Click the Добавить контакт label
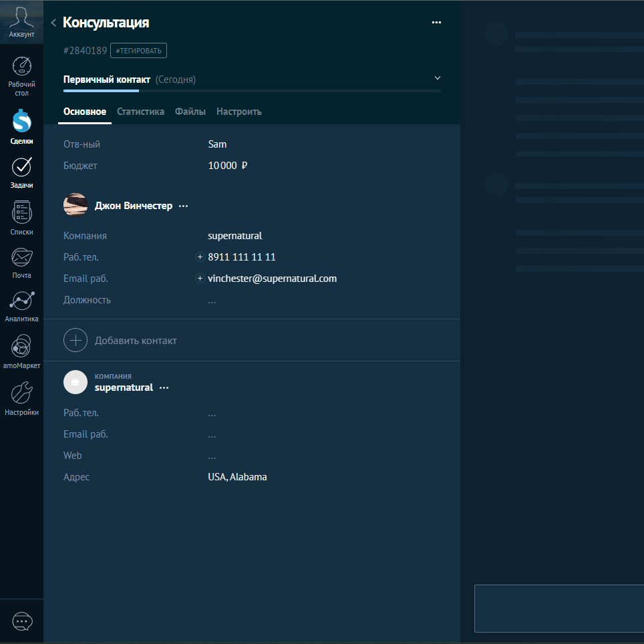This screenshot has width=644, height=644. point(136,341)
